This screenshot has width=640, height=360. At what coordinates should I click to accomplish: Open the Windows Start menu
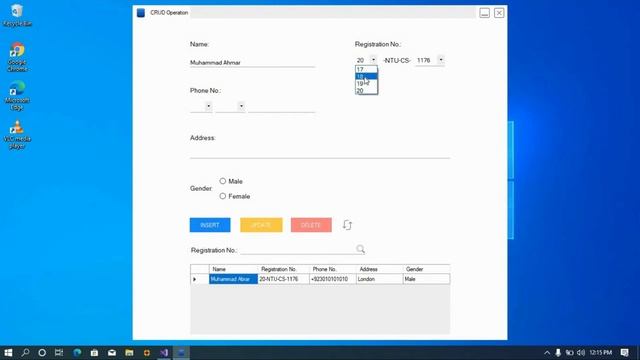pyautogui.click(x=8, y=353)
